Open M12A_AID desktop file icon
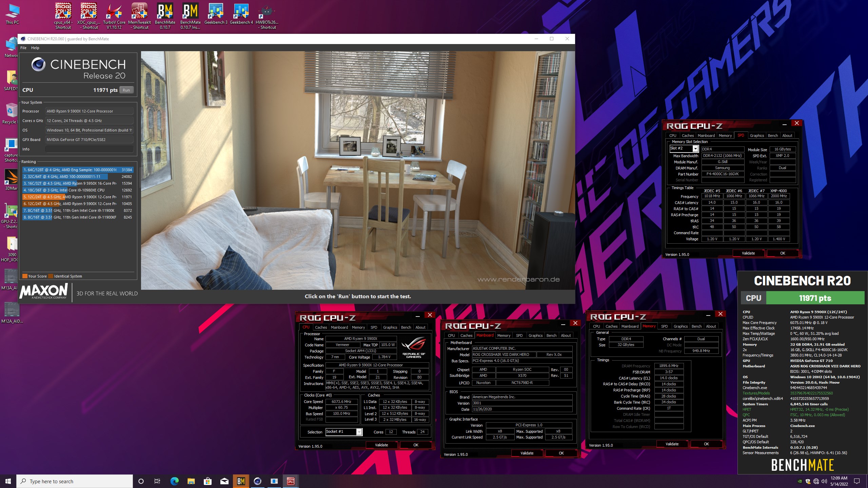 12,312
